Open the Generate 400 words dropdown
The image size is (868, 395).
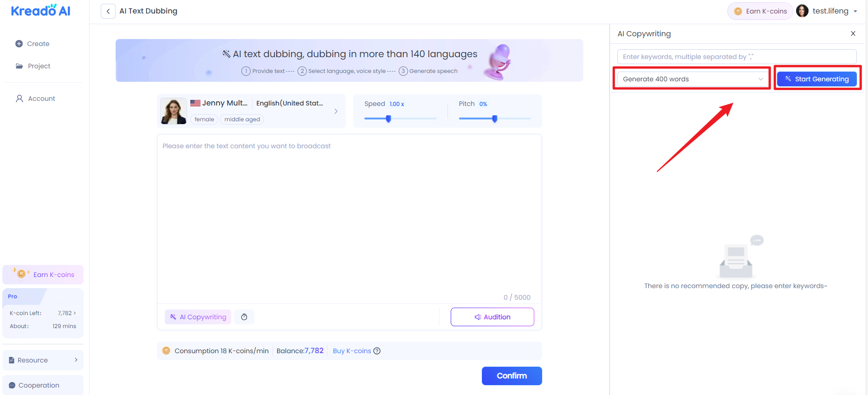(692, 79)
